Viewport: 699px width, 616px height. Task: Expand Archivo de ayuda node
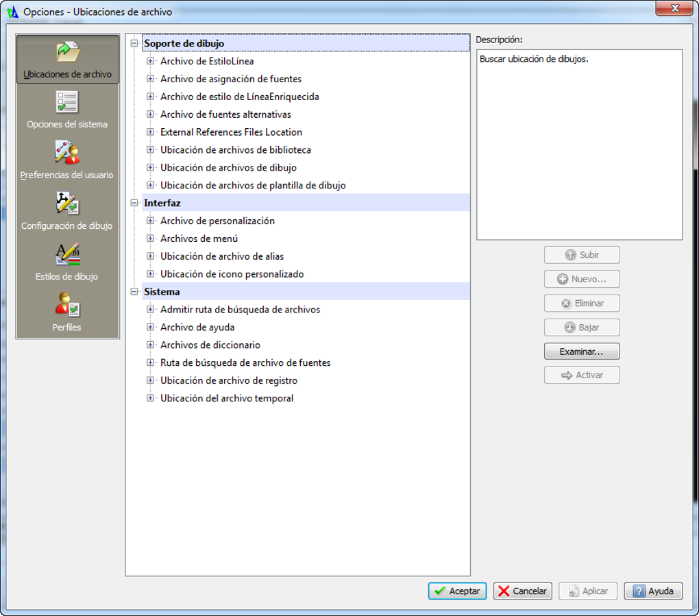tap(150, 327)
